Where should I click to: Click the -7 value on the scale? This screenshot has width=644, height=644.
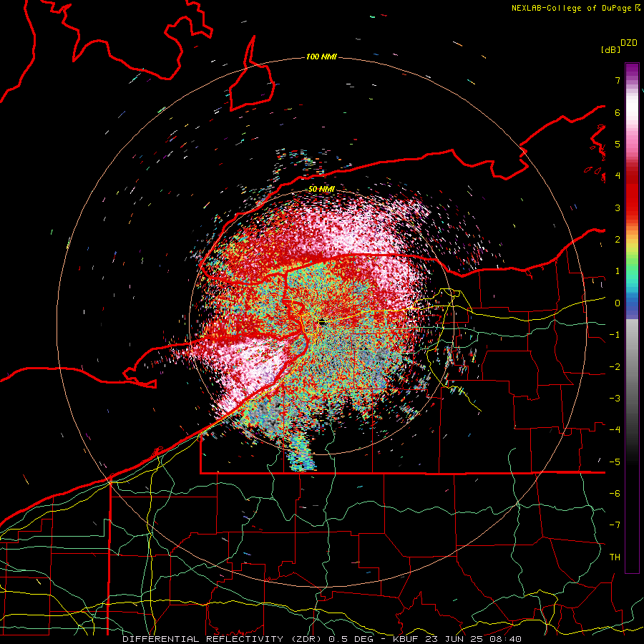coord(615,525)
